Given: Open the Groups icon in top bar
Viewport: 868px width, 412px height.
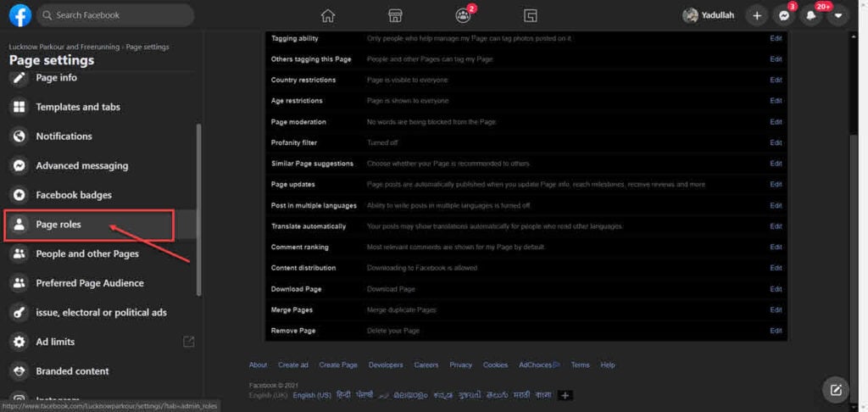Looking at the screenshot, I should coord(463,15).
